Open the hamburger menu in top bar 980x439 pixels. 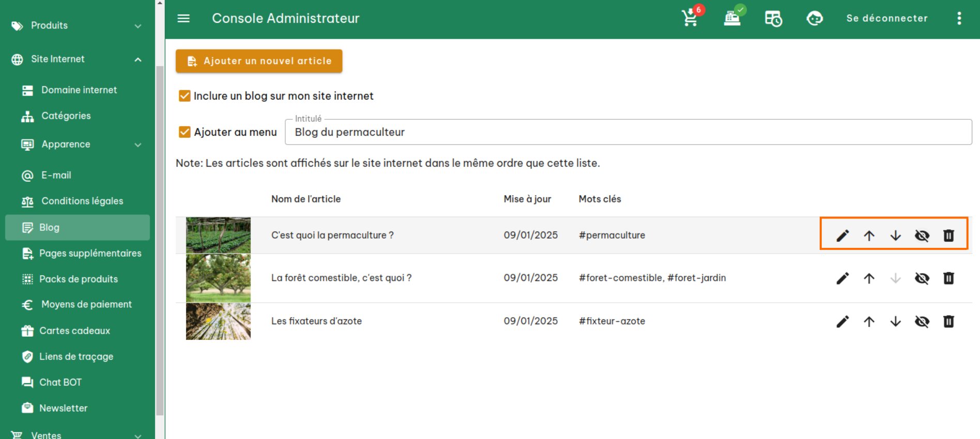click(x=183, y=18)
